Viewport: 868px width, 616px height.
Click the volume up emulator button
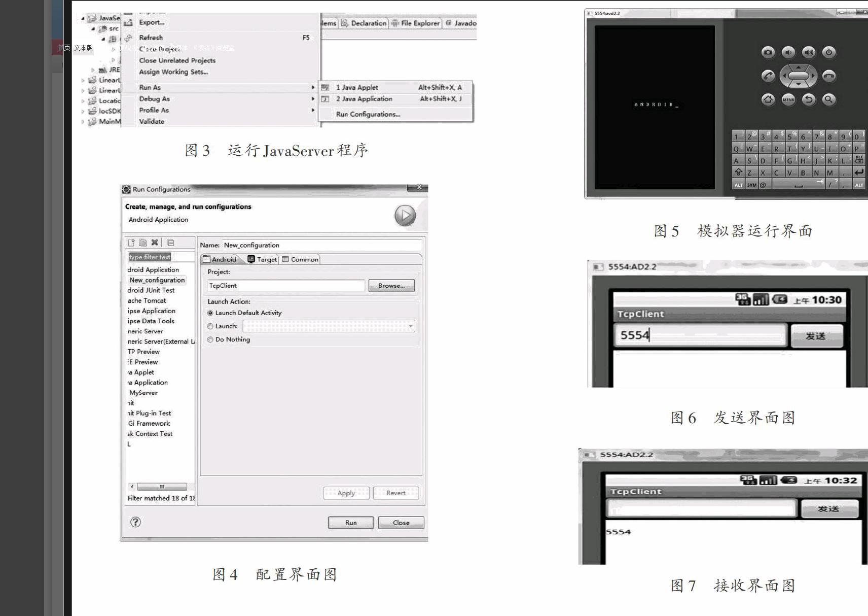pyautogui.click(x=809, y=52)
